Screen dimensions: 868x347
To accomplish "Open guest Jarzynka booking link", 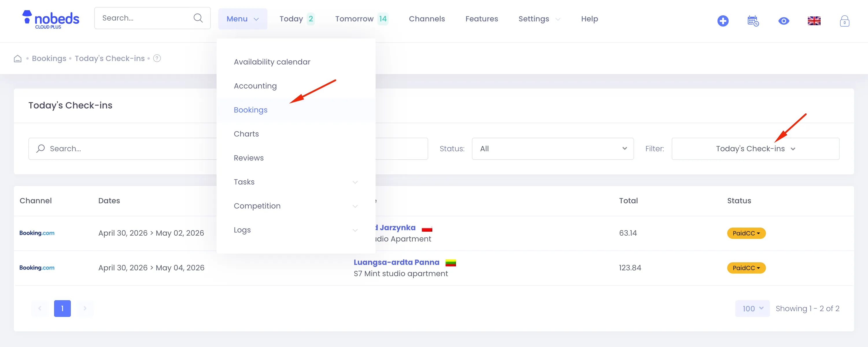I will 395,228.
